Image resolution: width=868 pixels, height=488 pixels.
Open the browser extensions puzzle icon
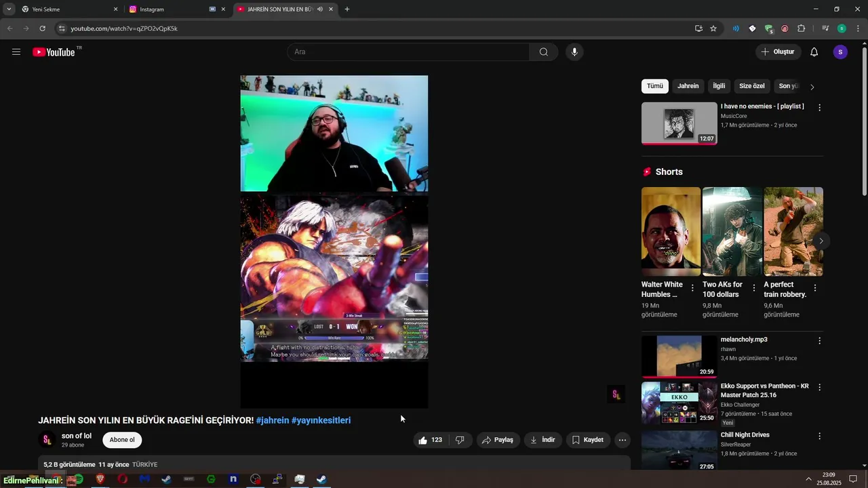(x=801, y=28)
